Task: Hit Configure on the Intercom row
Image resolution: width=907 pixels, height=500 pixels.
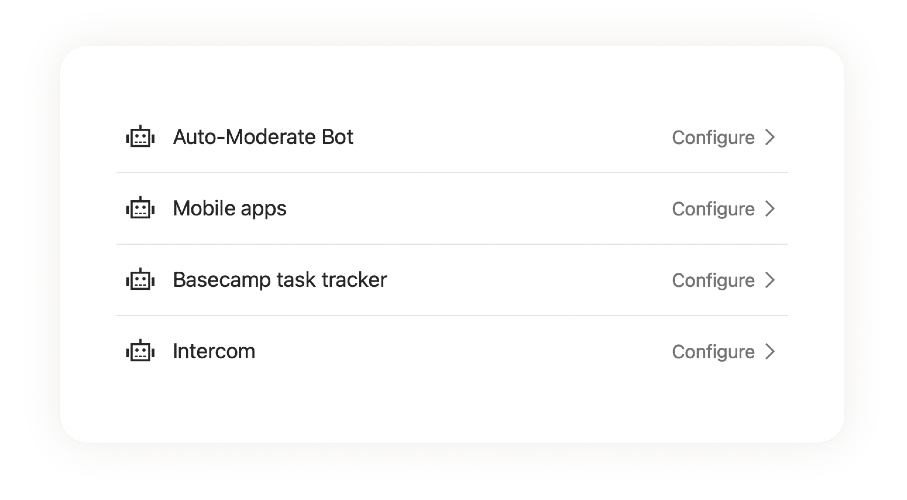Action: pos(713,352)
